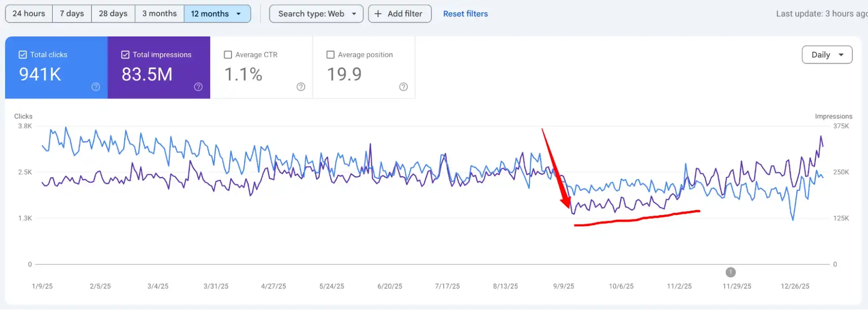Open the Total impressions help tooltip
This screenshot has height=310, width=868.
click(x=198, y=87)
